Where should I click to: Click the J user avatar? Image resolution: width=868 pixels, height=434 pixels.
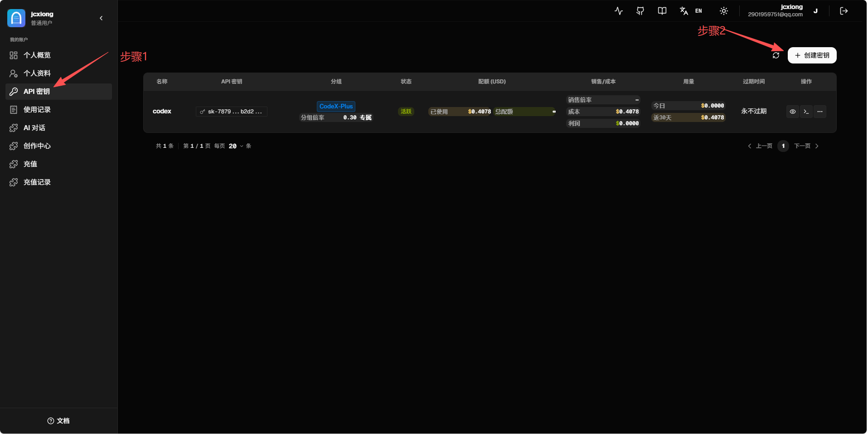[815, 11]
